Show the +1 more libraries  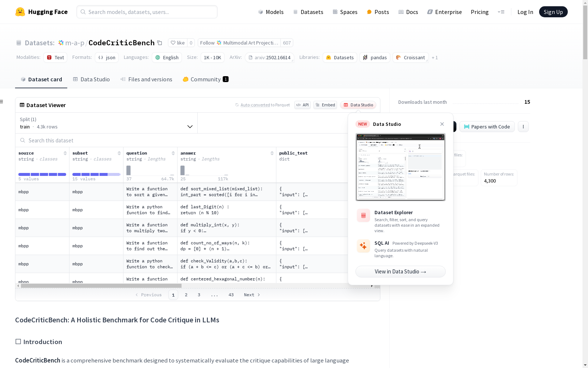tap(435, 57)
